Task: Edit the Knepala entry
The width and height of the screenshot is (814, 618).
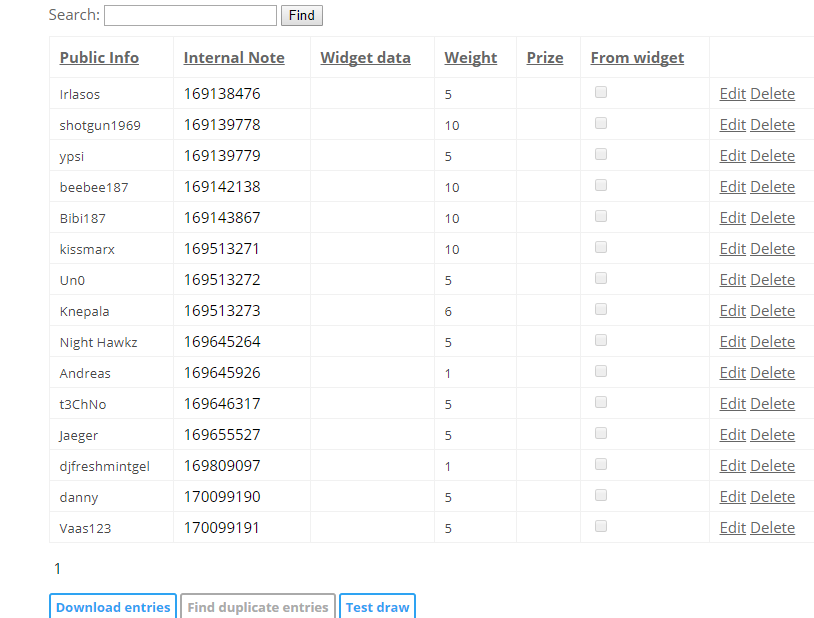Action: coord(732,311)
